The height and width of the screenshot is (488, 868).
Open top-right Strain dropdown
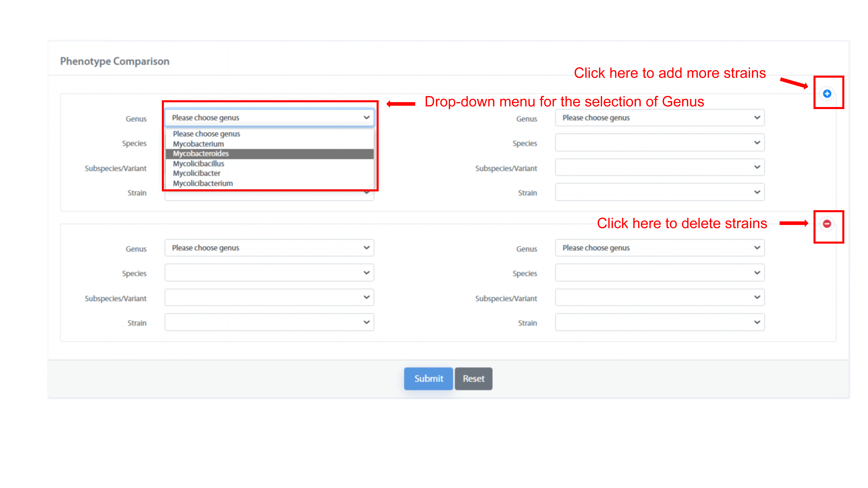[660, 192]
